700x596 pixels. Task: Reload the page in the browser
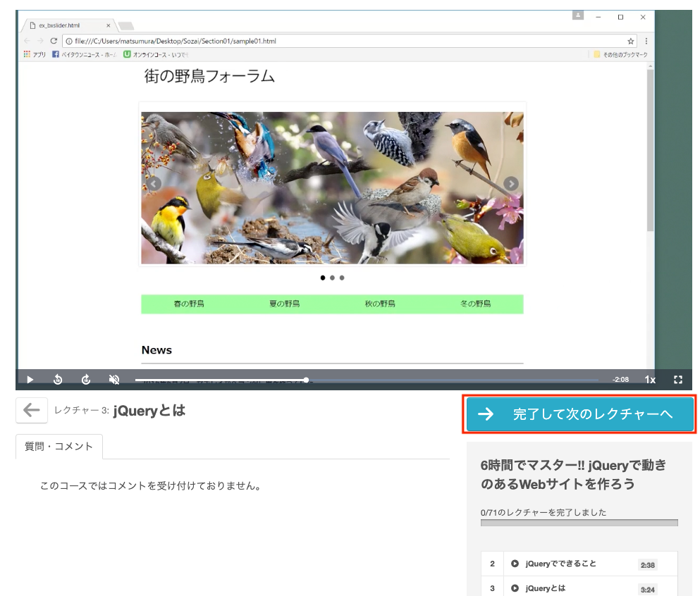coord(54,41)
